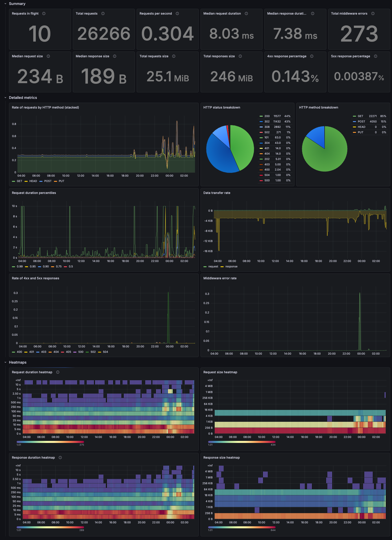Viewport: 392px width, 540px height.
Task: Toggle 0.99 percentile series in legend
Action: click(x=20, y=267)
